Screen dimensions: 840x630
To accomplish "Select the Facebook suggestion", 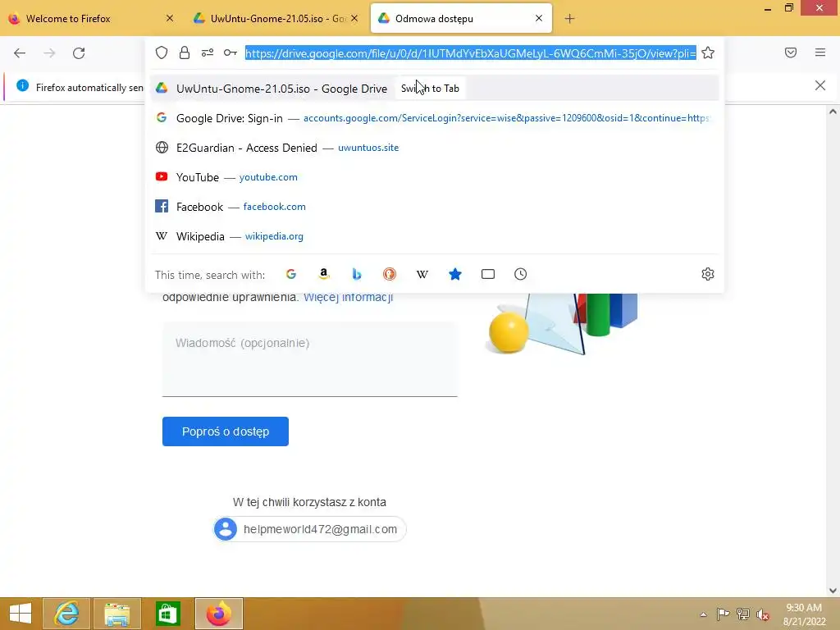I will pos(435,206).
